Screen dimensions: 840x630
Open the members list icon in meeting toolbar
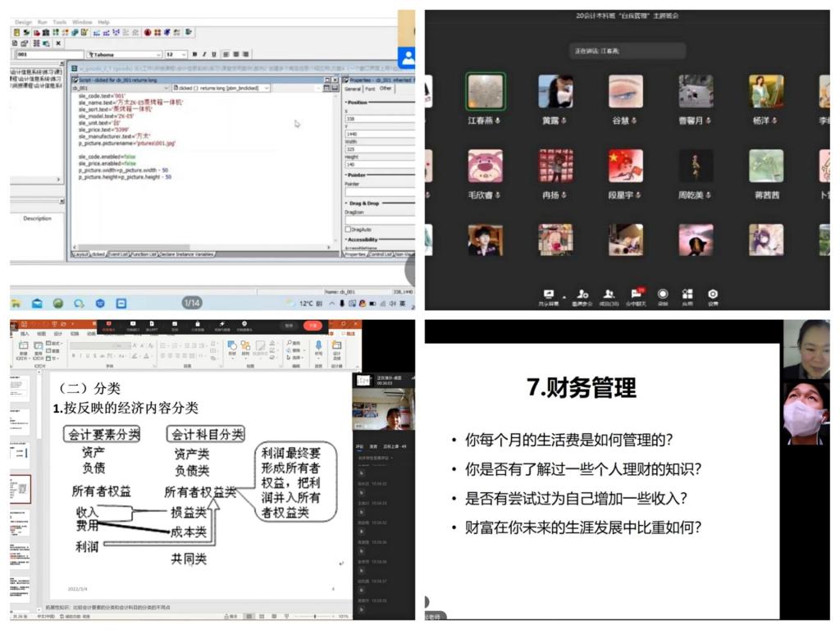[609, 294]
